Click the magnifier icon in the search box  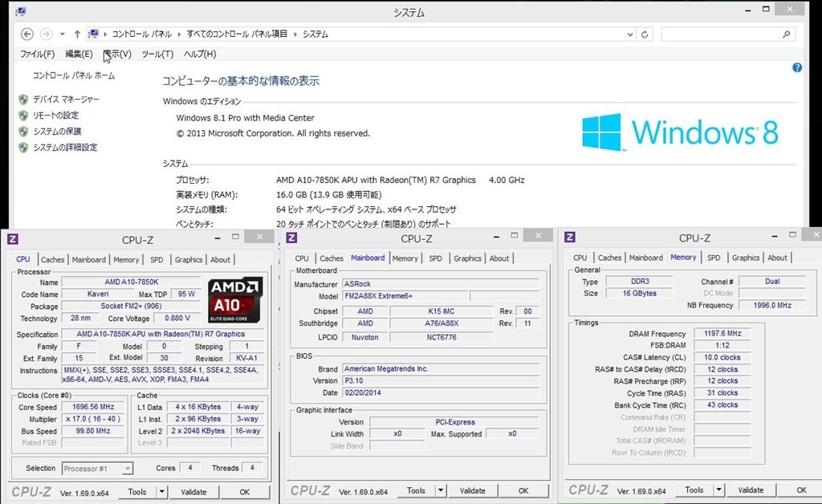pyautogui.click(x=787, y=35)
